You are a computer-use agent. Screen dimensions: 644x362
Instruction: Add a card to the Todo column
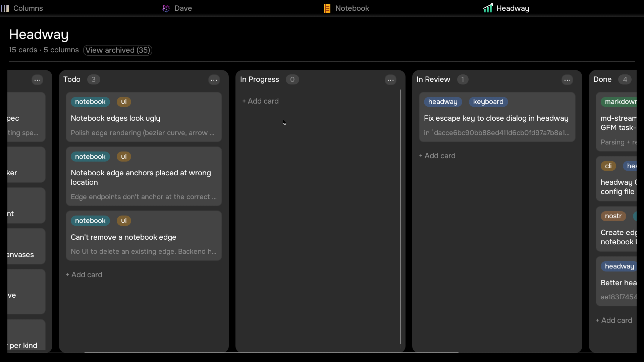point(84,275)
